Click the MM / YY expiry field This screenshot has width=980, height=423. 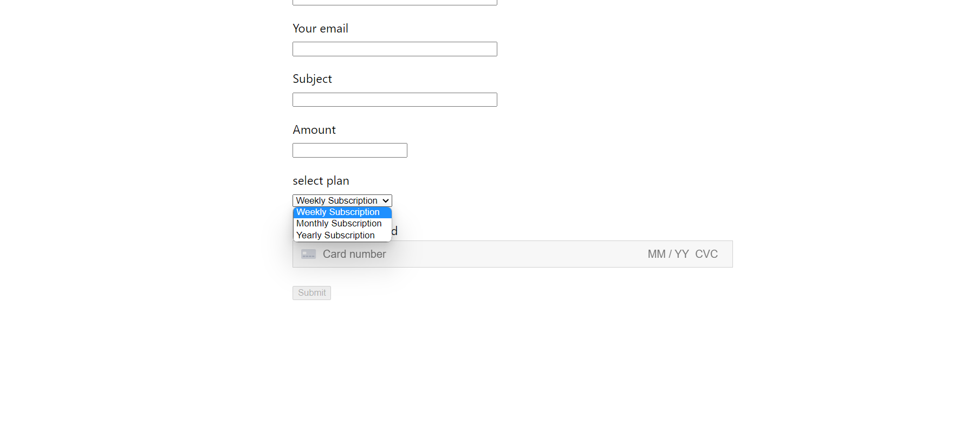point(668,254)
